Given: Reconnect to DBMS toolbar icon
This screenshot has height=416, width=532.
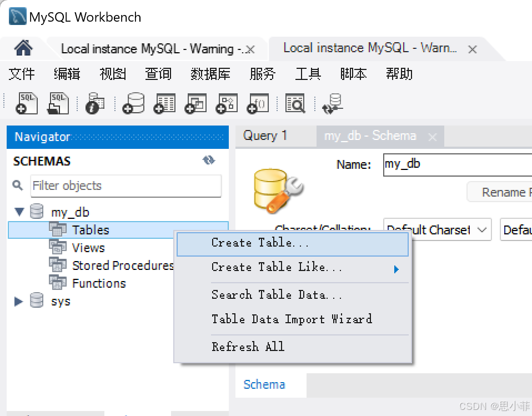Looking at the screenshot, I should (333, 103).
